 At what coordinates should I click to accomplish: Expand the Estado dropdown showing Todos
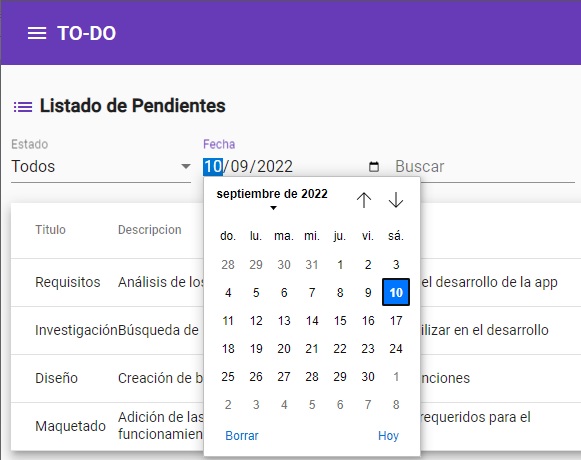point(101,166)
